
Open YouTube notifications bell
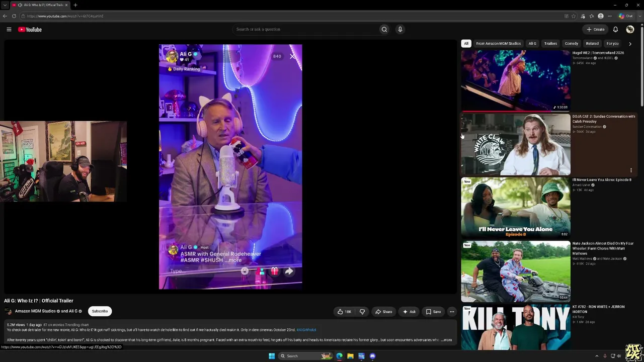(615, 30)
